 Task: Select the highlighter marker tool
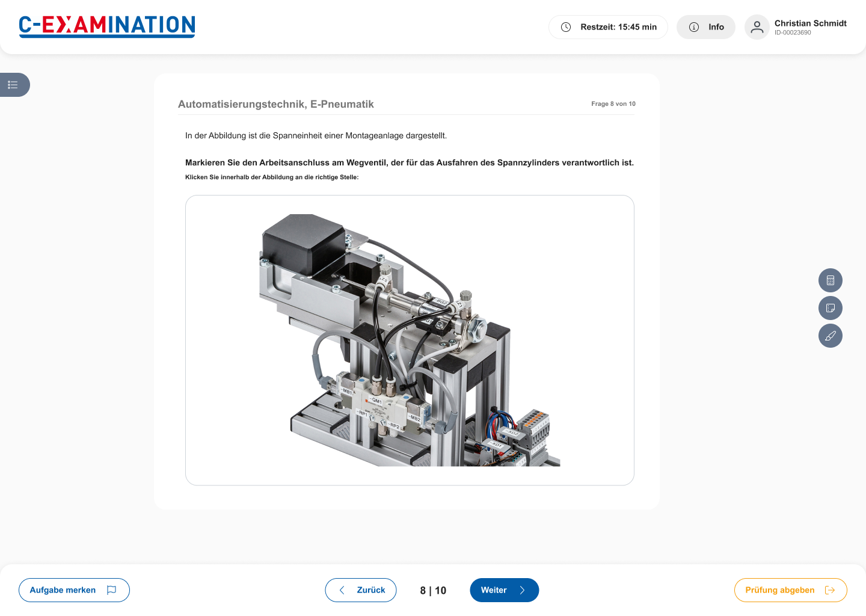(x=831, y=336)
